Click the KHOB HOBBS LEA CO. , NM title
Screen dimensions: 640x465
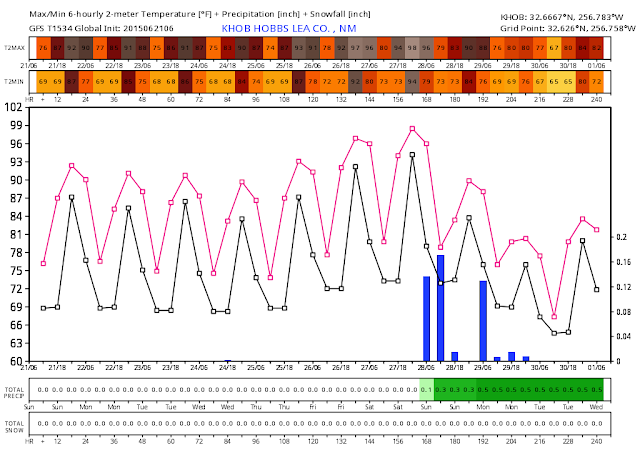click(x=289, y=29)
